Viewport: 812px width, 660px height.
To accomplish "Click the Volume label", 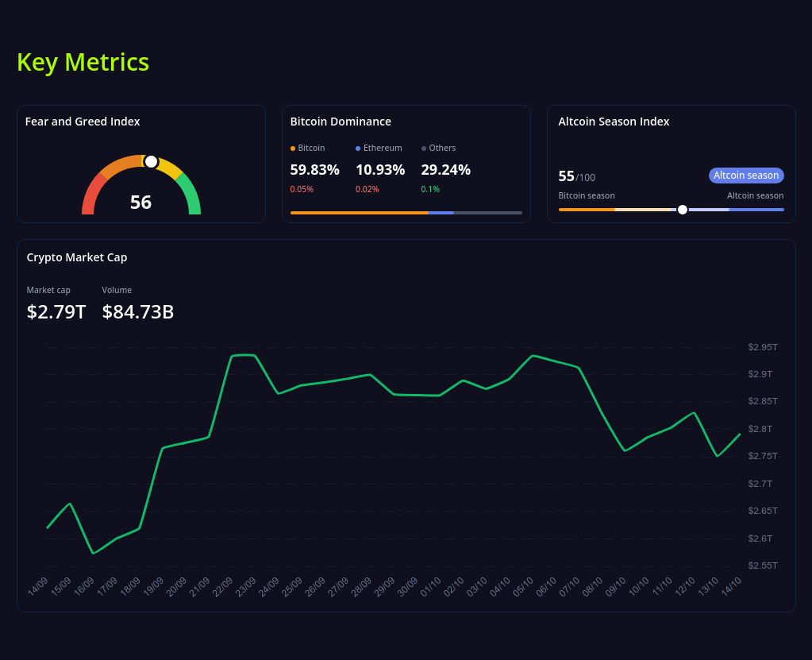I will coord(117,290).
